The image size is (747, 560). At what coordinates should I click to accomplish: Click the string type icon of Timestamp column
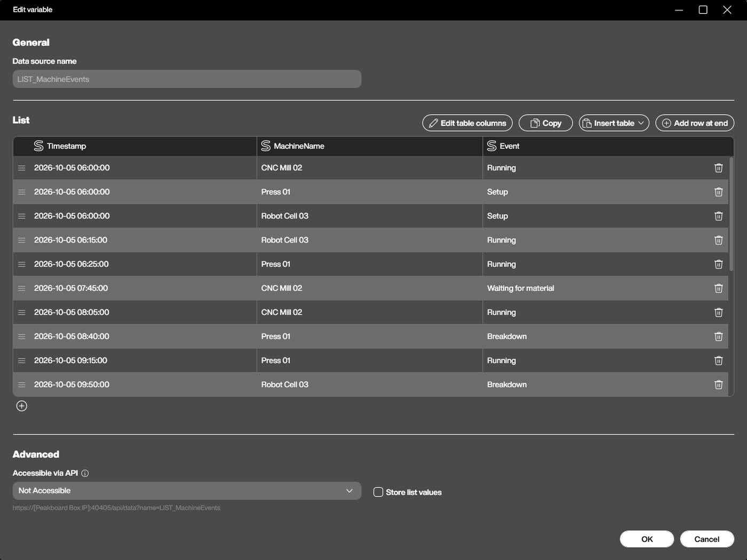[x=38, y=146]
